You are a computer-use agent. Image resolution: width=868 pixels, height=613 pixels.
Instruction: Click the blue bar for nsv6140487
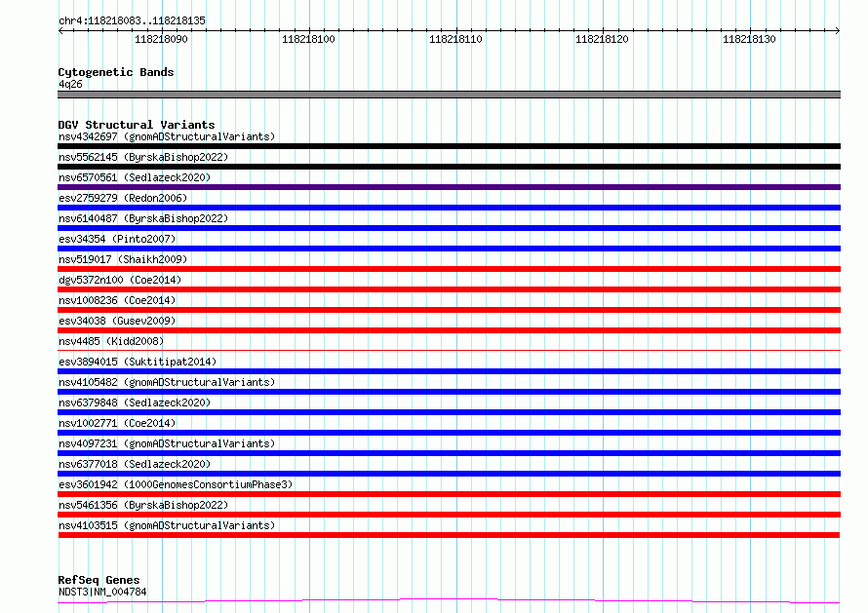pyautogui.click(x=449, y=228)
